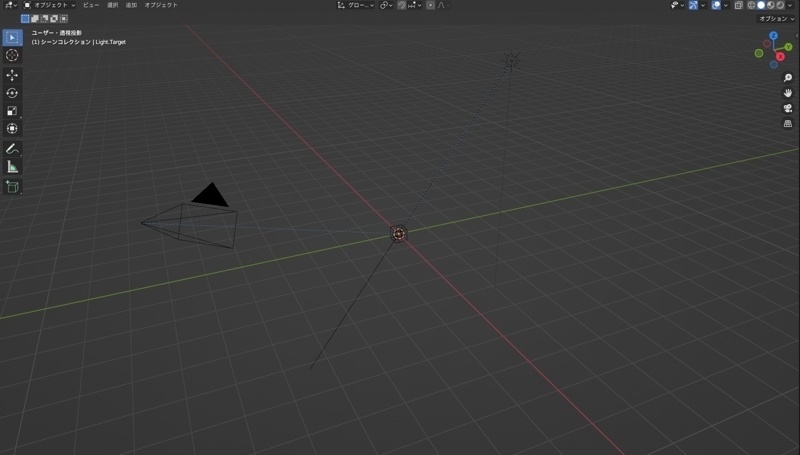Image resolution: width=800 pixels, height=455 pixels.
Task: Select the extend-selection mode icon
Action: click(x=35, y=19)
